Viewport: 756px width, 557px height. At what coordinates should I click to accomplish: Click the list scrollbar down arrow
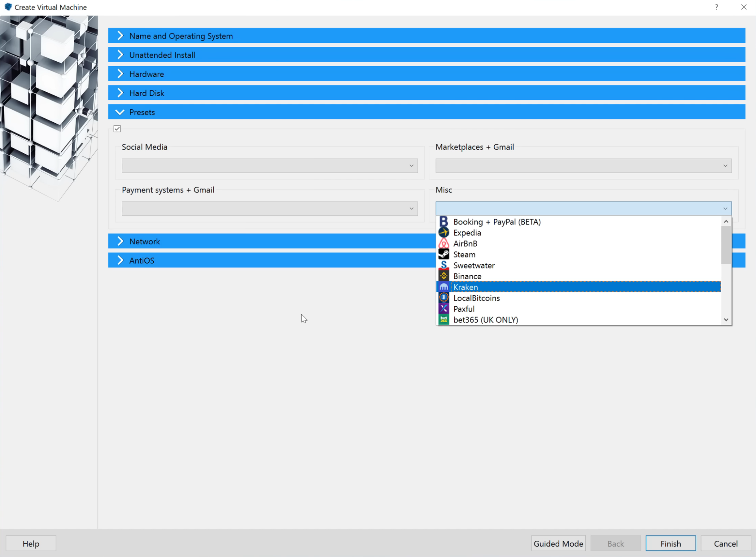(726, 320)
